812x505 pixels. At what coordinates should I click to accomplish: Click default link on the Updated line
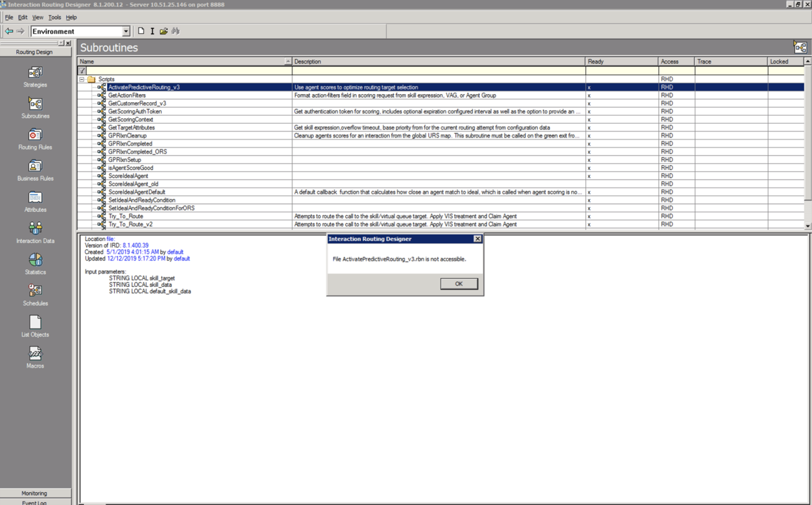pyautogui.click(x=182, y=259)
